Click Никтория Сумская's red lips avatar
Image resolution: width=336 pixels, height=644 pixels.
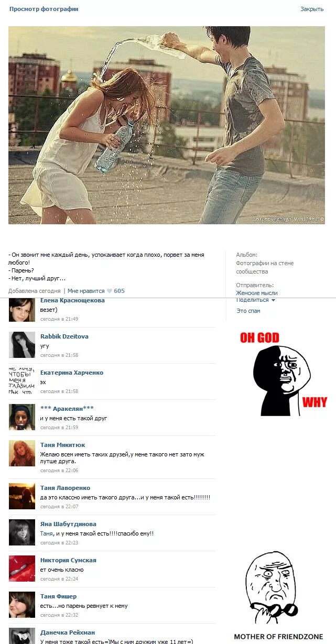(x=22, y=569)
